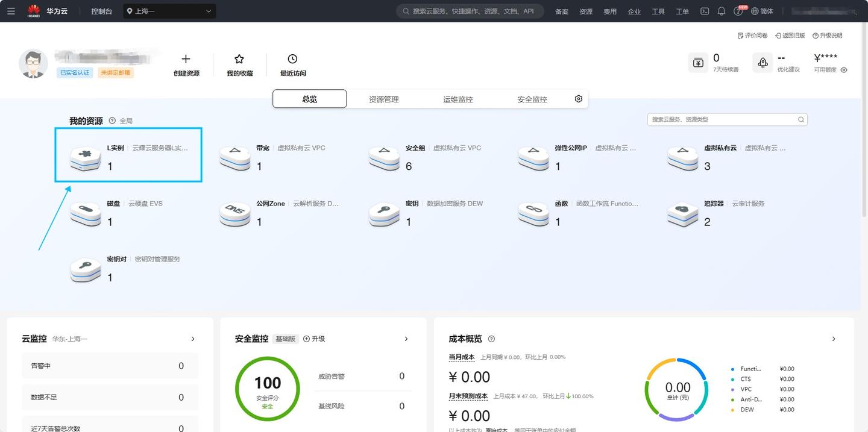Image resolution: width=868 pixels, height=432 pixels.
Task: Click the 未绑定邮箱 badge
Action: (115, 73)
